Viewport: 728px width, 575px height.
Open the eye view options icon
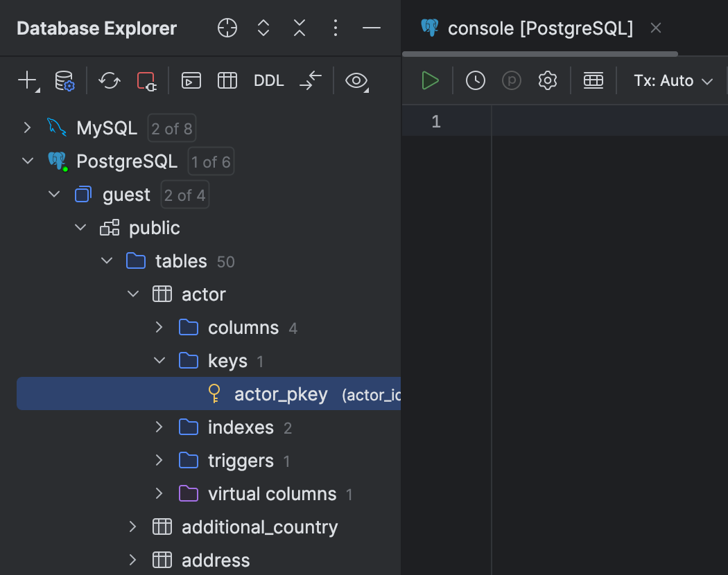(x=356, y=81)
